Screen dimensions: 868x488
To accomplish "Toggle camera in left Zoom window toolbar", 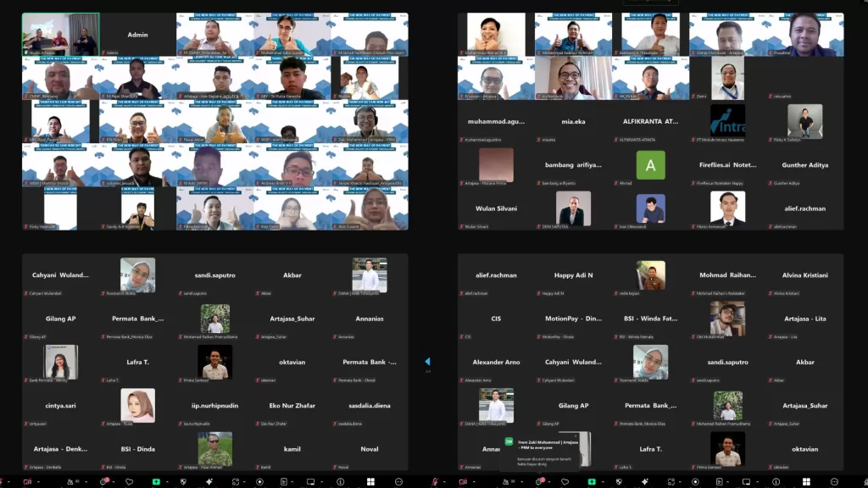I will click(x=27, y=482).
